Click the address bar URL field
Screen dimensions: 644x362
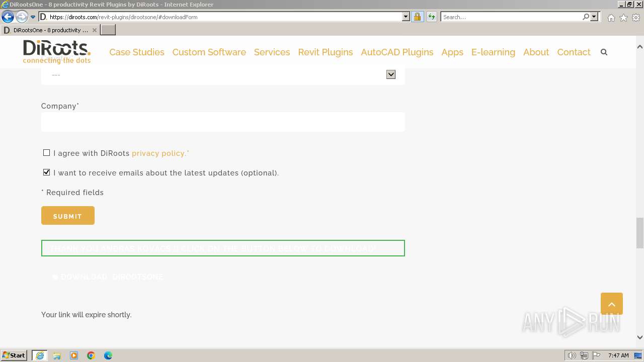[x=224, y=17]
